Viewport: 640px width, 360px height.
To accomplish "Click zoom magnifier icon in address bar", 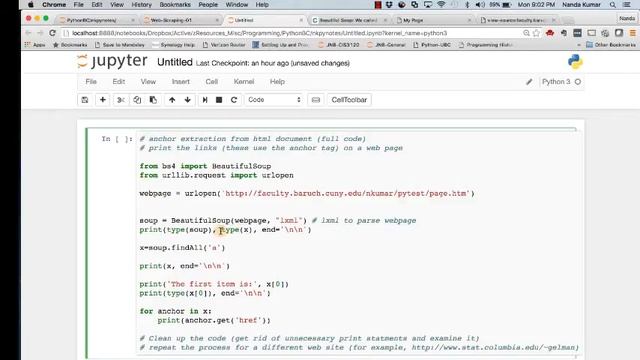I will coord(527,33).
